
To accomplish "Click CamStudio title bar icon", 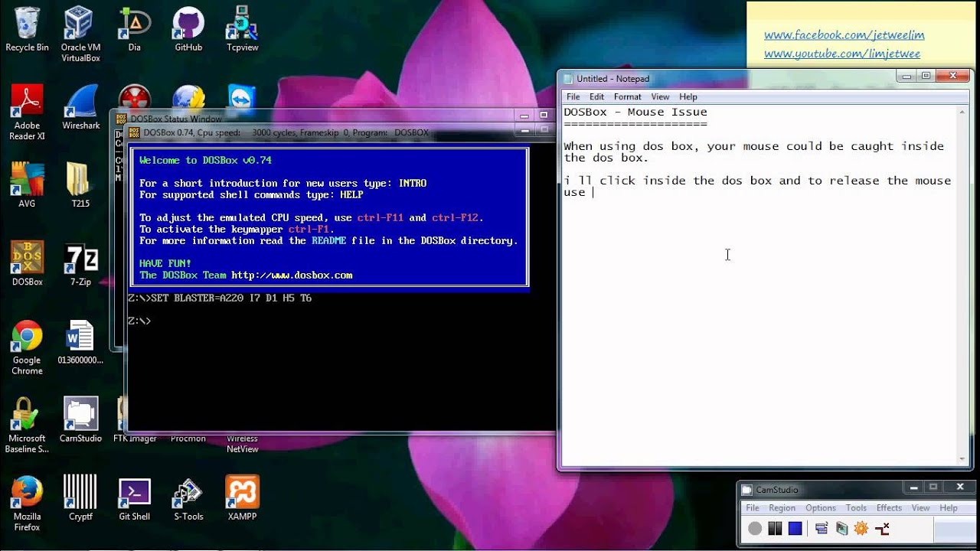I will pyautogui.click(x=746, y=490).
